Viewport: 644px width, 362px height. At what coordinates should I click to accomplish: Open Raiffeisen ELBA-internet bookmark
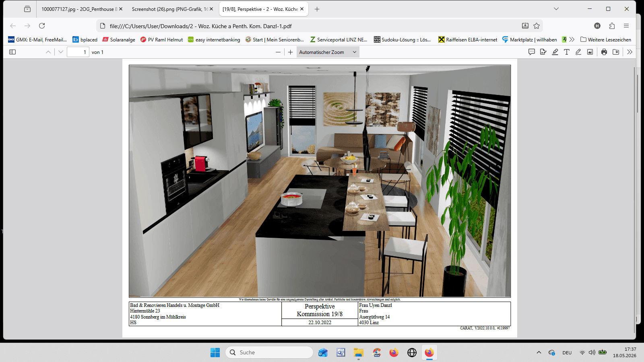point(468,39)
